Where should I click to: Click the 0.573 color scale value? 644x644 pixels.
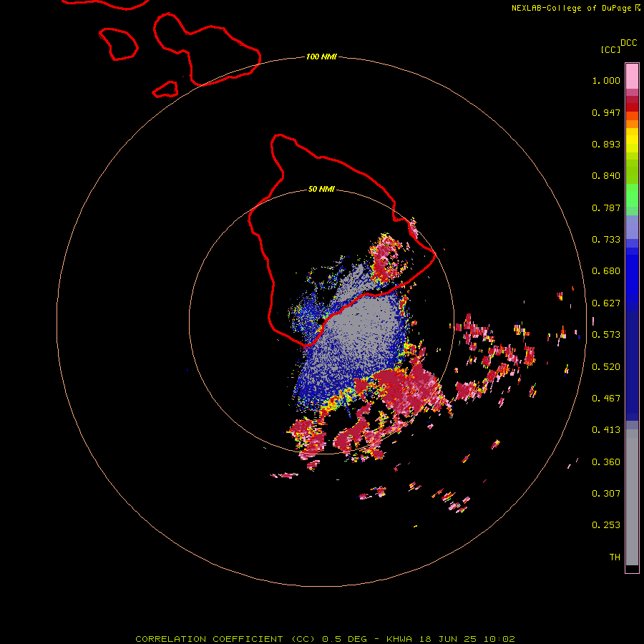606,335
